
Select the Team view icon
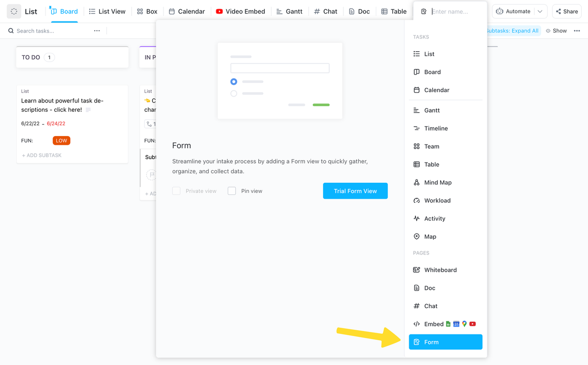pos(416,146)
